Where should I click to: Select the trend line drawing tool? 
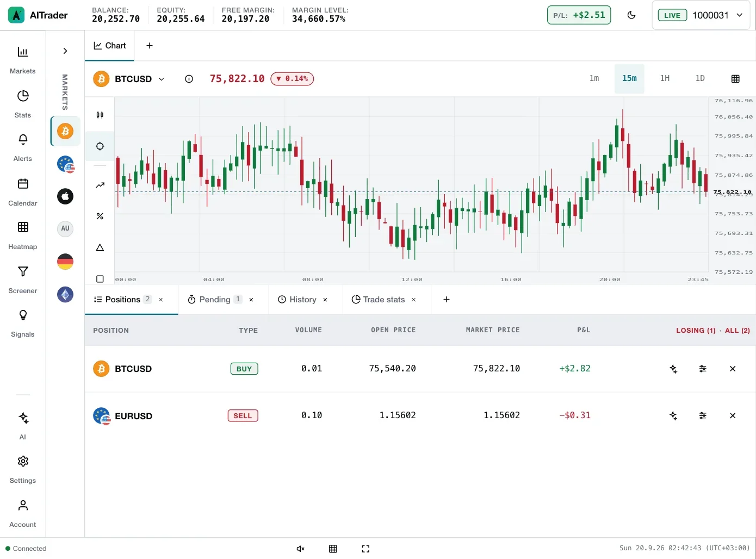pos(100,185)
